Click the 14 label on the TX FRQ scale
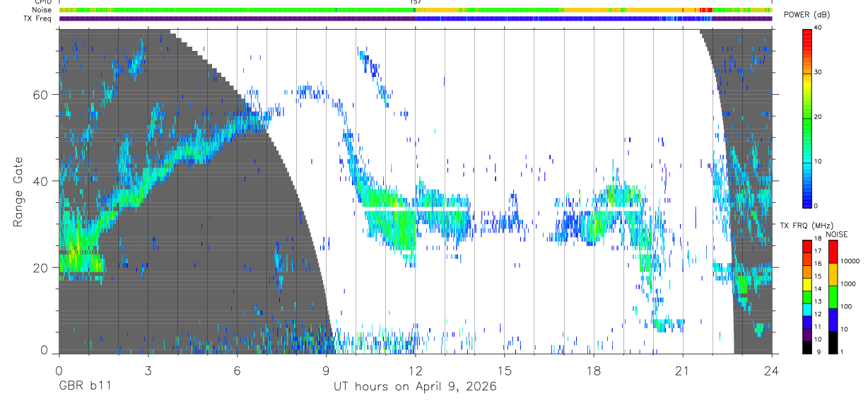Viewport: 868px width, 401px height. coord(818,289)
